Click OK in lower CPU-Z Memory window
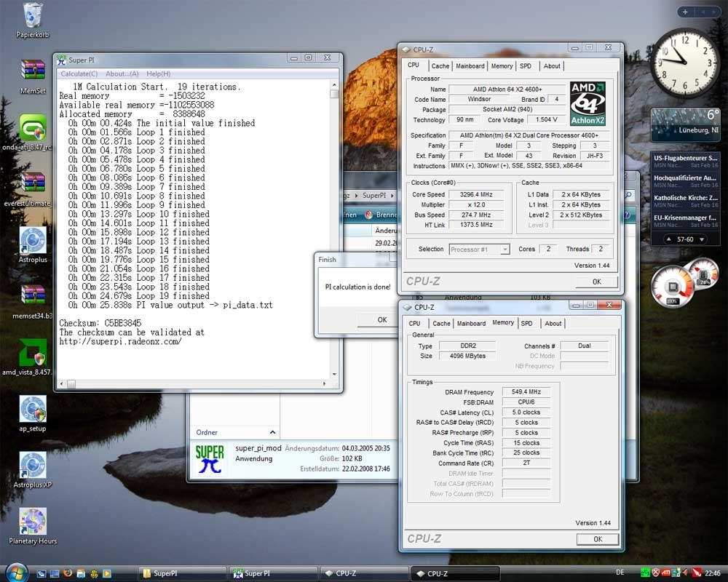Image resolution: width=728 pixels, height=582 pixels. point(598,539)
